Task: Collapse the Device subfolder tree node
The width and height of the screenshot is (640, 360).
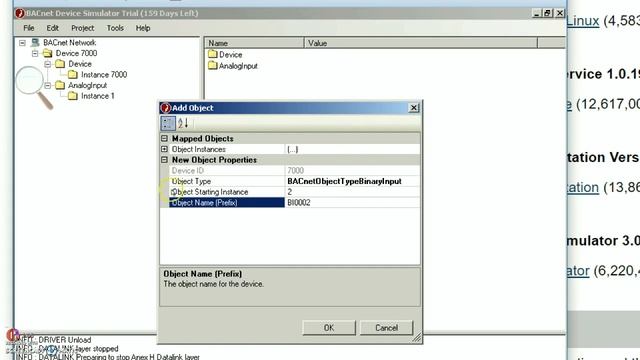Action: (x=48, y=64)
